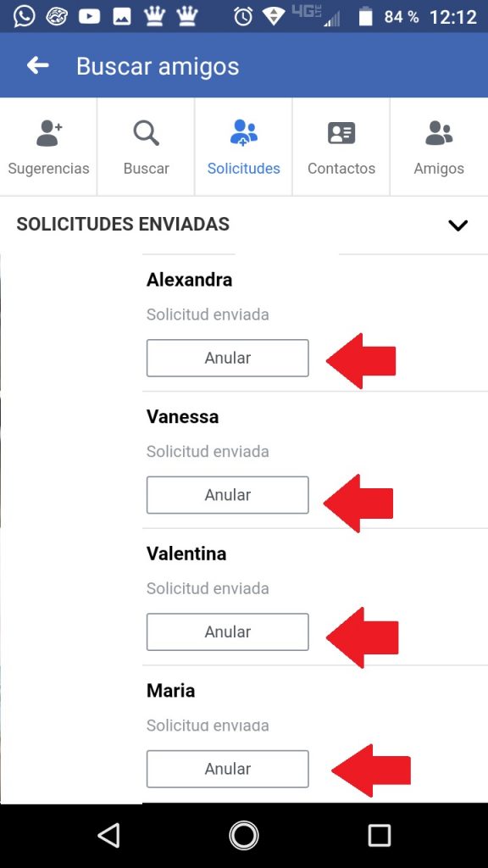The width and height of the screenshot is (488, 868).
Task: Tap Android home circle button
Action: click(244, 835)
